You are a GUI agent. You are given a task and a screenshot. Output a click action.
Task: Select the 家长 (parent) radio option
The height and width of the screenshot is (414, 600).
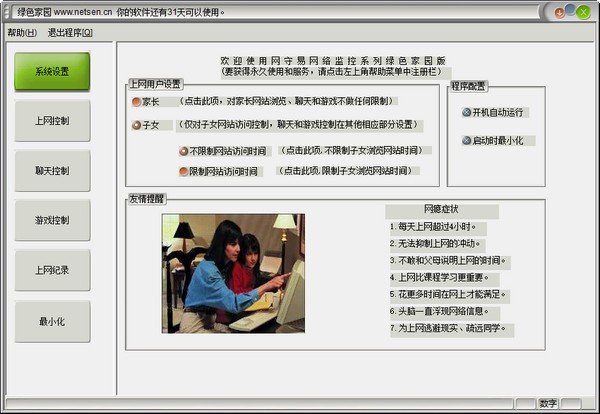click(137, 101)
